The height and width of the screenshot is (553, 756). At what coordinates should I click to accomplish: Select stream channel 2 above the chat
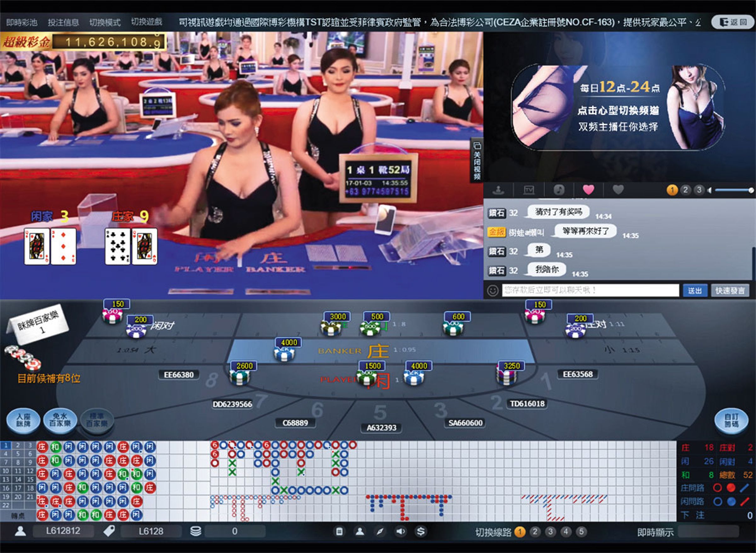pos(686,190)
